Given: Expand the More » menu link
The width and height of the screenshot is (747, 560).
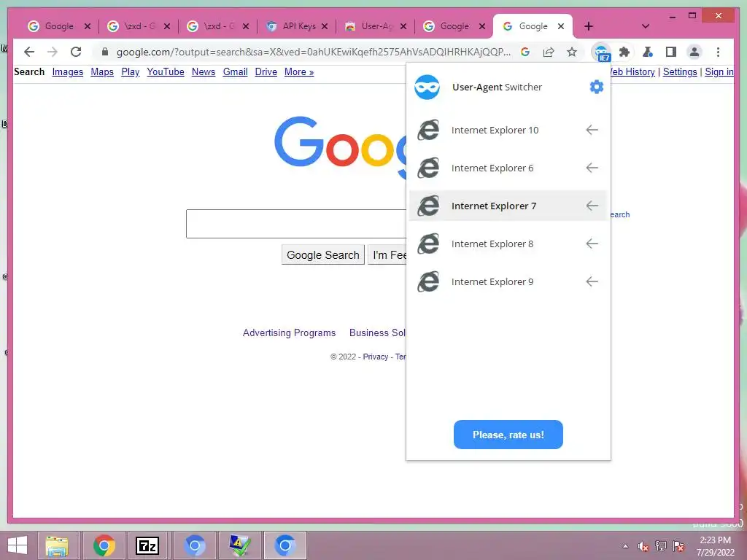Looking at the screenshot, I should (x=299, y=72).
